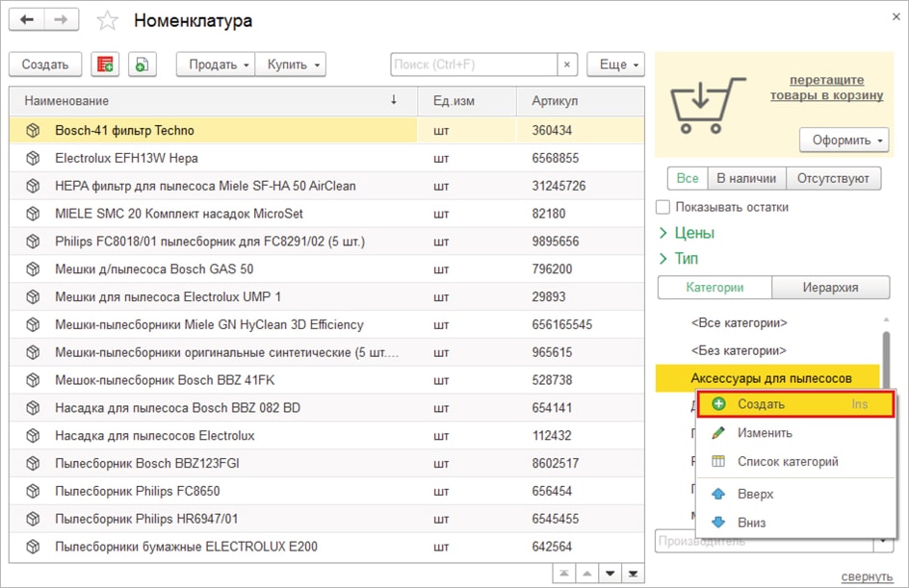The width and height of the screenshot is (909, 588).
Task: Select the Отсутствуют filter toggle
Action: 832,178
